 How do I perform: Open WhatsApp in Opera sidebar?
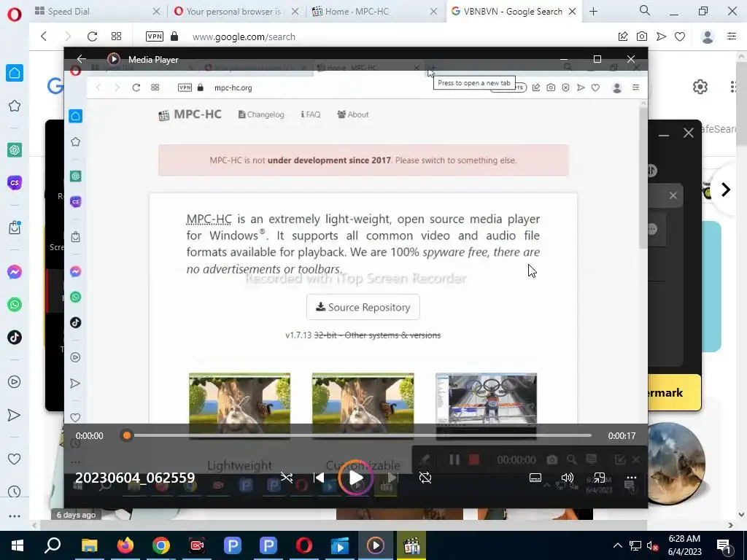click(15, 304)
